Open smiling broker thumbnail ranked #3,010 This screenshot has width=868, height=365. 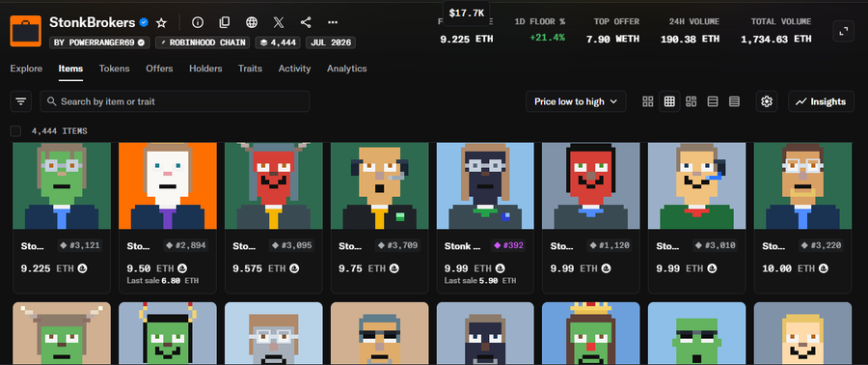(x=697, y=186)
